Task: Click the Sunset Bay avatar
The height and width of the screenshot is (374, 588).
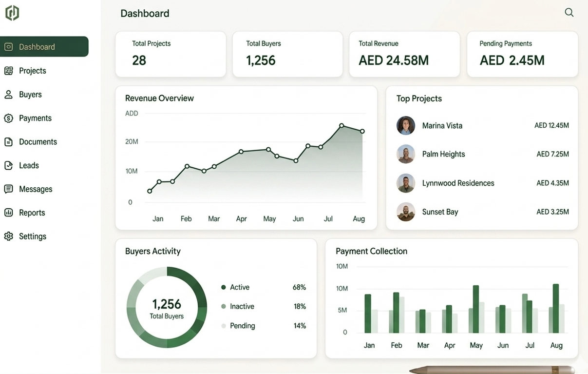Action: pos(406,212)
